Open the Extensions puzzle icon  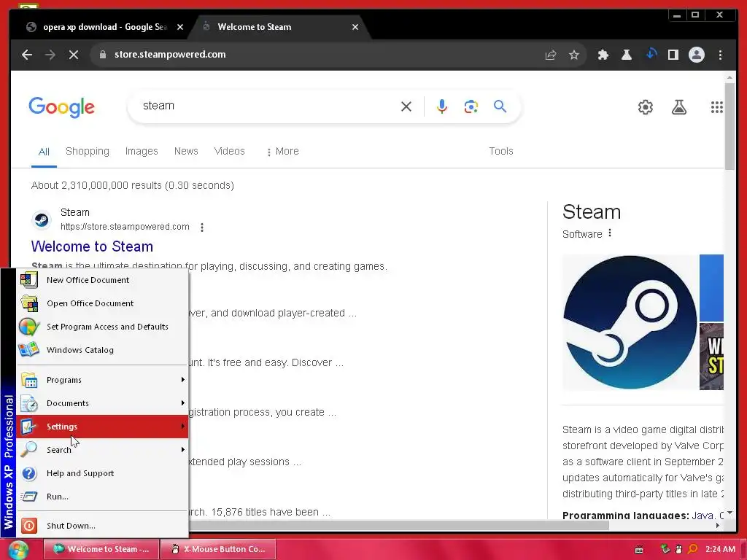(603, 55)
